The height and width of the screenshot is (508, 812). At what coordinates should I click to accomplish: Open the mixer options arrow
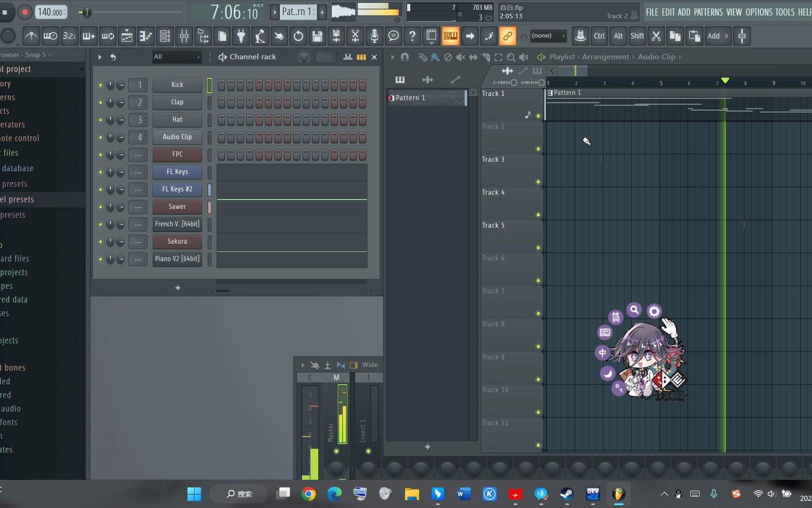(x=303, y=365)
